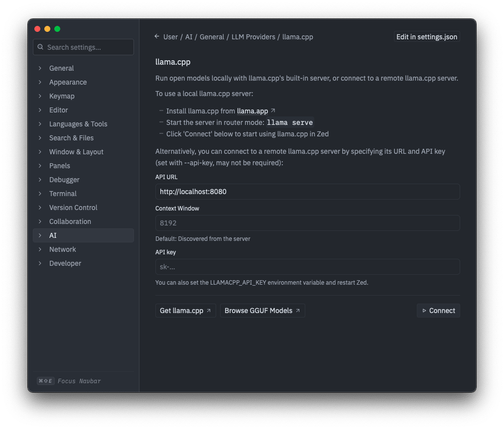Click the API URL input field
This screenshot has height=429, width=504.
tap(308, 192)
